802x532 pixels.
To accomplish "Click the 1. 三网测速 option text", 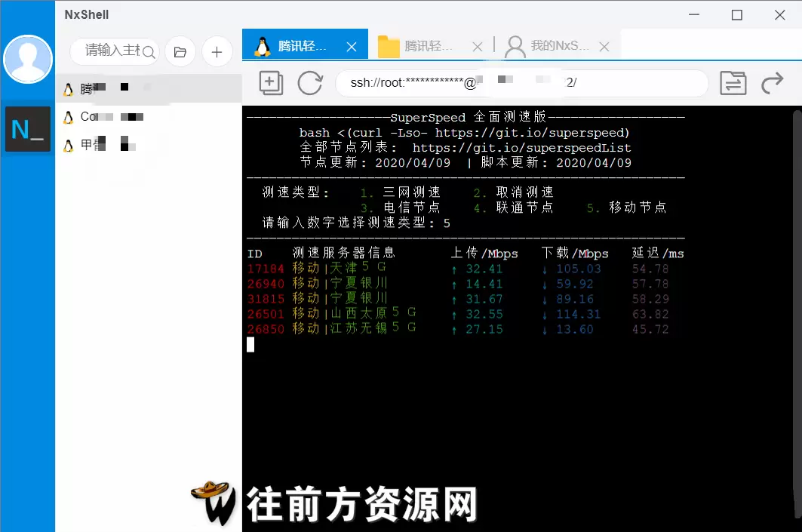I will (401, 192).
